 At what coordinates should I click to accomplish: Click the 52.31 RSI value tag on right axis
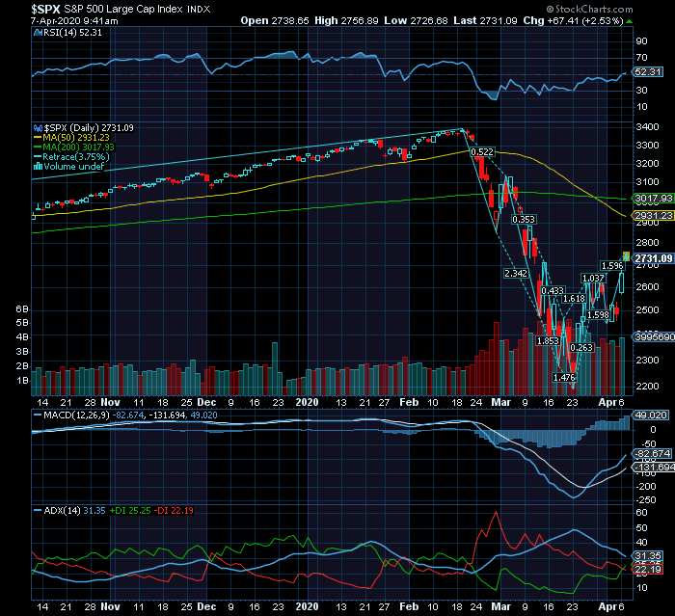click(x=648, y=72)
